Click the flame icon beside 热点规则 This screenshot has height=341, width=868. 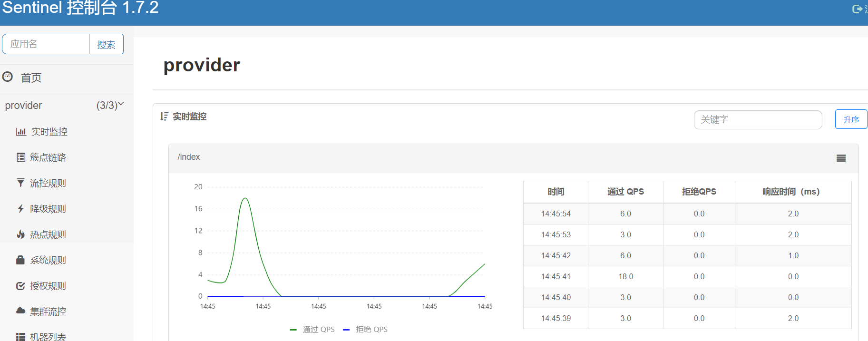click(x=20, y=234)
